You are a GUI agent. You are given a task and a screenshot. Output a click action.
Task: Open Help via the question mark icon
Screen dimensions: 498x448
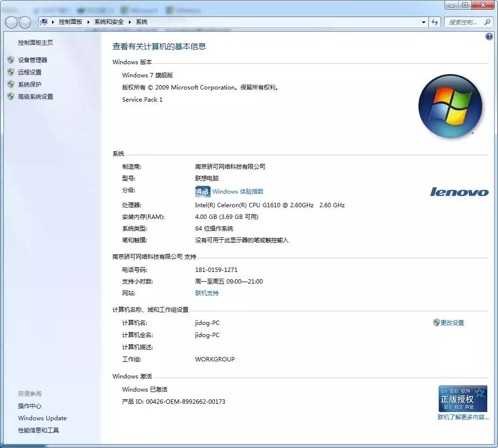(x=488, y=36)
